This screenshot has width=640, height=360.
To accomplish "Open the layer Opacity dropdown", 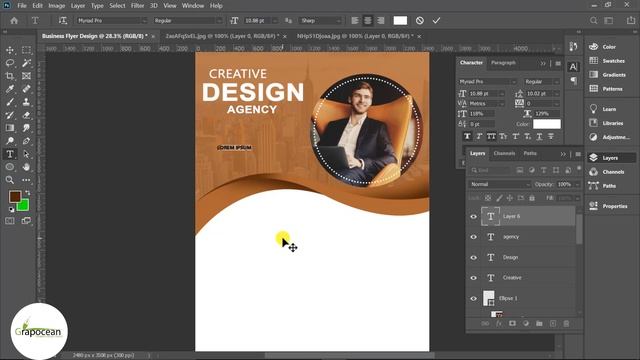I will coord(577,184).
